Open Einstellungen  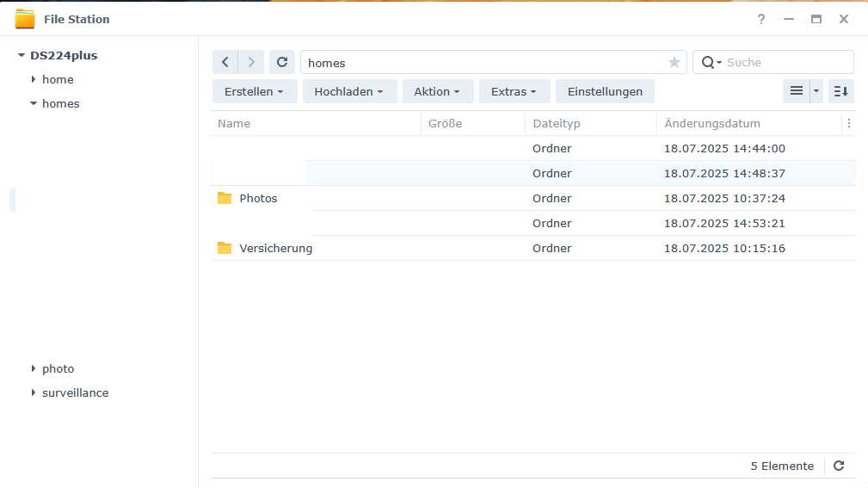click(x=605, y=91)
